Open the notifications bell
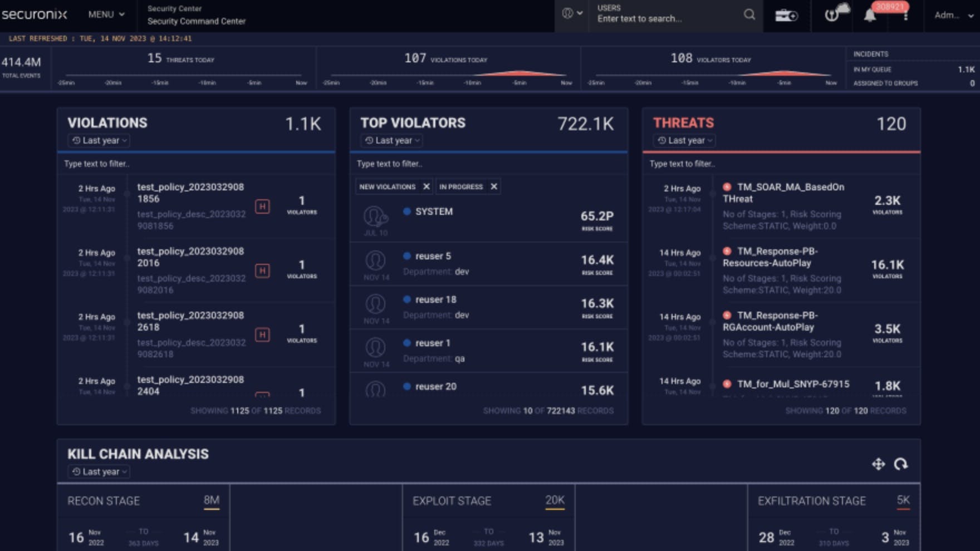The image size is (980, 551). pyautogui.click(x=869, y=17)
